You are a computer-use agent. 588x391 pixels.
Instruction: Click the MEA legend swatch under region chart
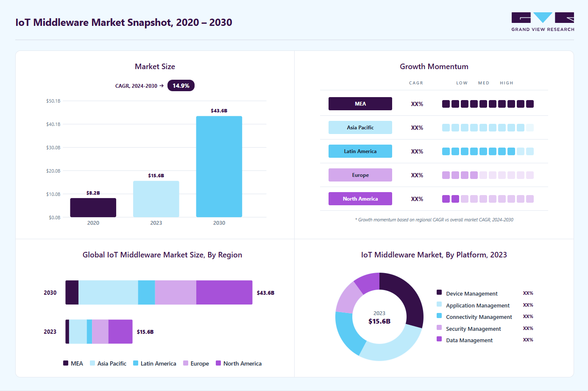[x=66, y=363]
